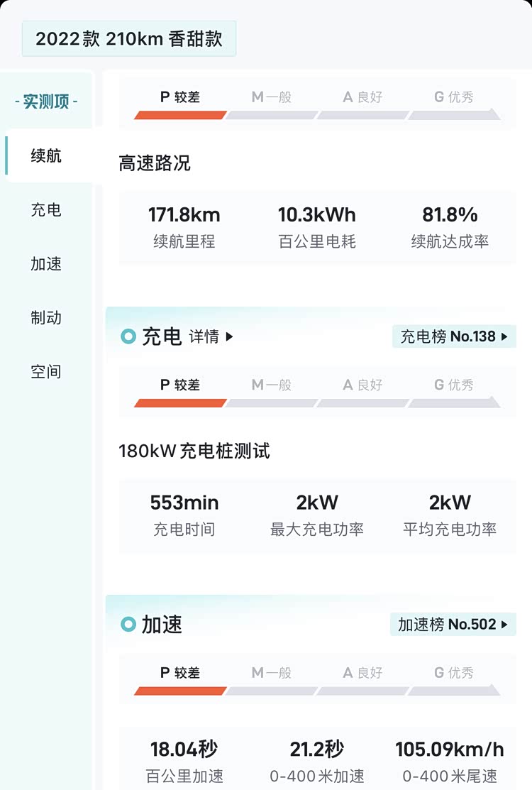The width and height of the screenshot is (532, 790).
Task: Open the 2022款 210km 香甜款 model selector
Action: [x=129, y=38]
